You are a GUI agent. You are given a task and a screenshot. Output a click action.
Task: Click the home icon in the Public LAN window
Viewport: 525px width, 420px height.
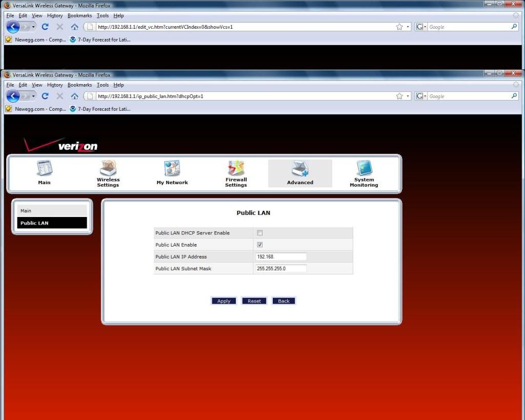tap(74, 96)
